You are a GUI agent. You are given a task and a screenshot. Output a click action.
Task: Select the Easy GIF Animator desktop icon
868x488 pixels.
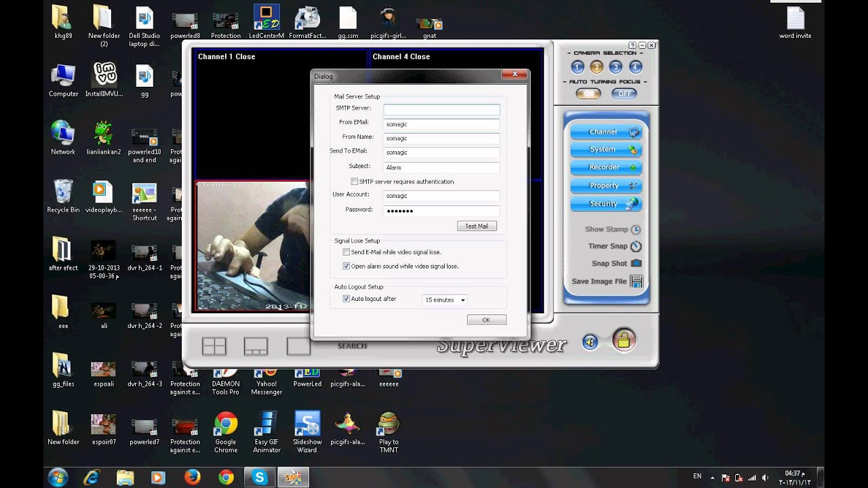(267, 432)
